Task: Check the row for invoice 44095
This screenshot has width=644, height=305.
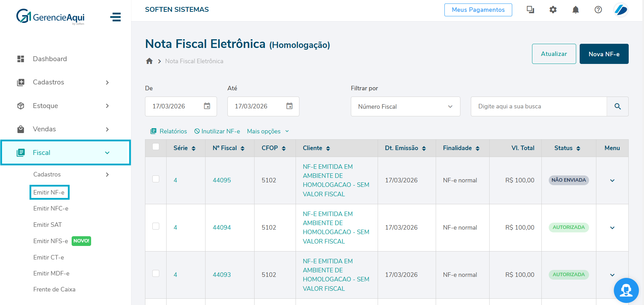Action: pyautogui.click(x=156, y=179)
